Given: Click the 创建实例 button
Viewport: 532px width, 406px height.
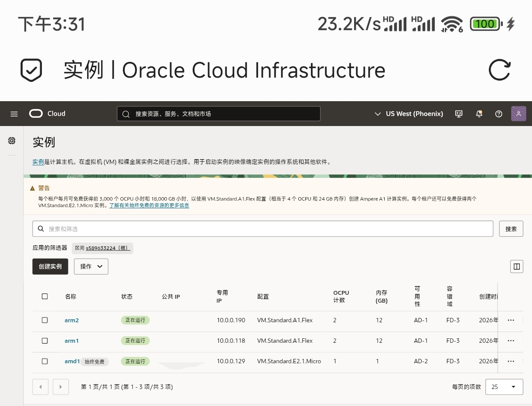Looking at the screenshot, I should (50, 266).
